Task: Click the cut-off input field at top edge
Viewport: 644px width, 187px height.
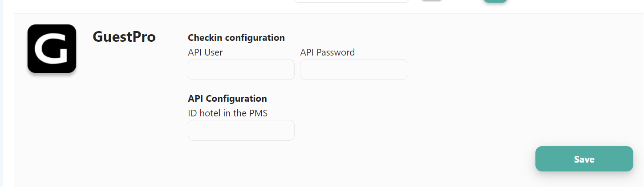Action: (x=352, y=1)
